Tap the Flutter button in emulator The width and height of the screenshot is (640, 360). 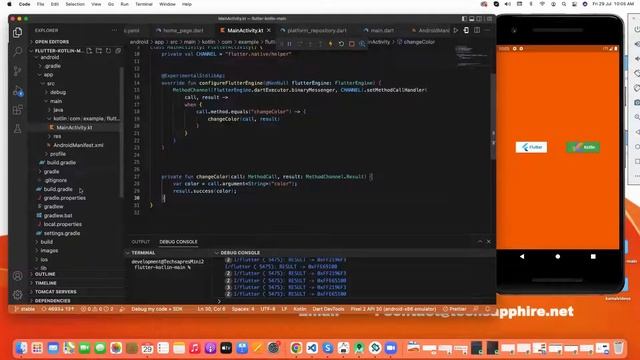(x=531, y=147)
